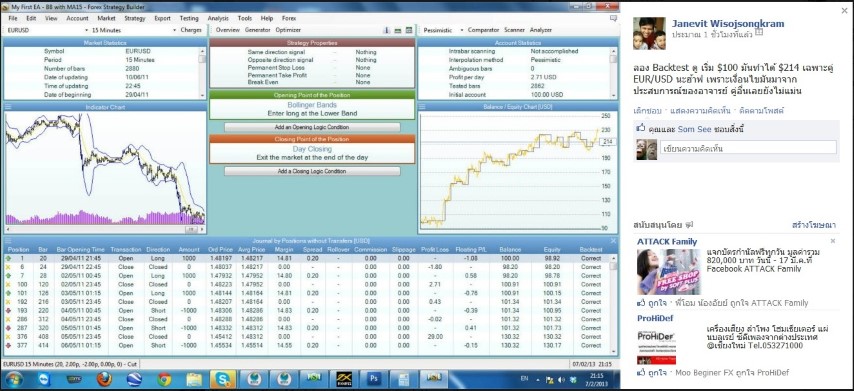The image size is (854, 391).
Task: Click the Skype taskbar icon
Action: click(223, 379)
